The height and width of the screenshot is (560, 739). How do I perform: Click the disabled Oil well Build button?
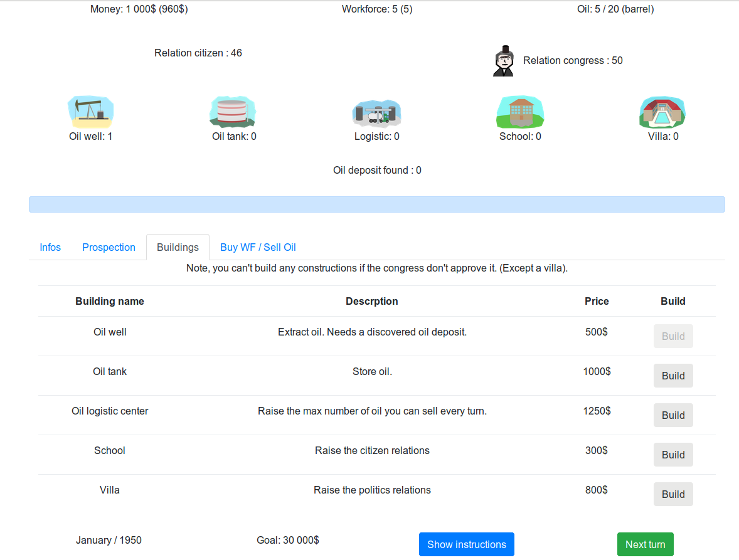point(673,336)
